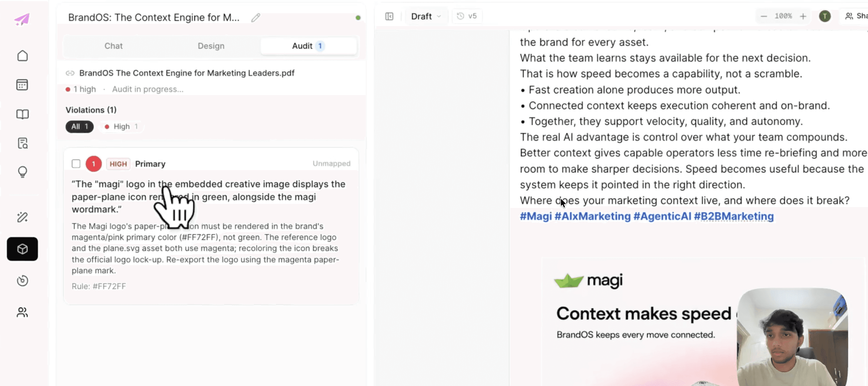Open version history v5
The image size is (868, 386).
pos(467,16)
